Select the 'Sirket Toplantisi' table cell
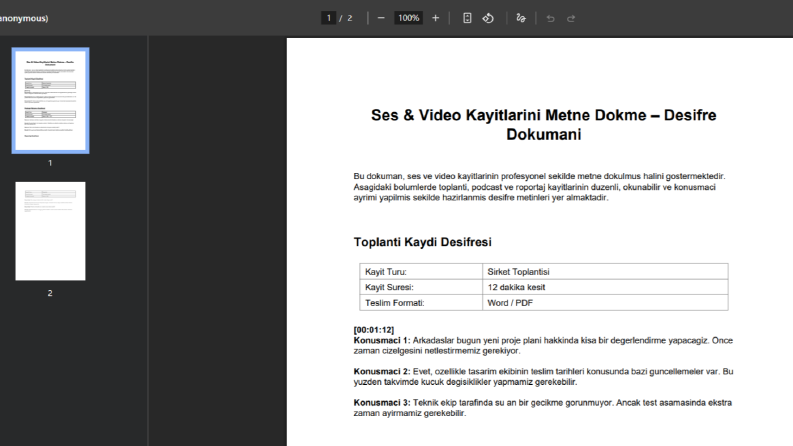This screenshot has height=446, width=793. pos(605,272)
